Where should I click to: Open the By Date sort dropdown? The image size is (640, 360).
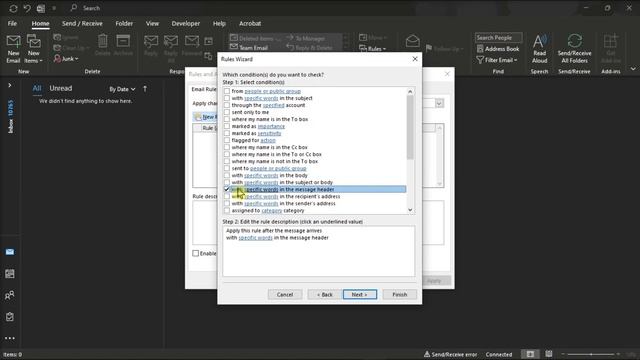[122, 89]
